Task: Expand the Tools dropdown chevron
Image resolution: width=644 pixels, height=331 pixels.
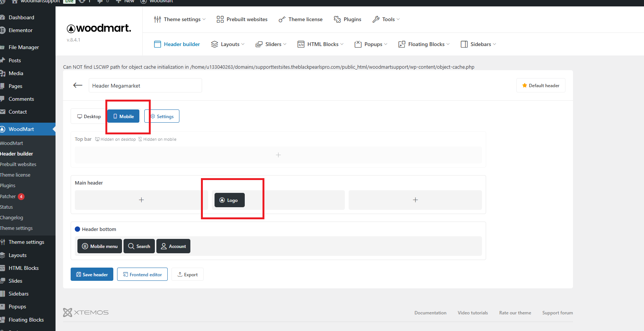Action: pos(398,19)
